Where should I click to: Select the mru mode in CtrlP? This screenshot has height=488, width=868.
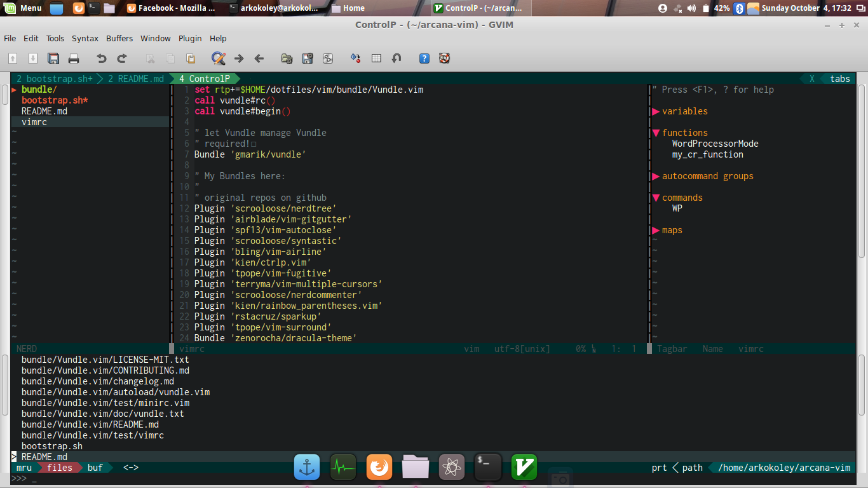coord(24,468)
